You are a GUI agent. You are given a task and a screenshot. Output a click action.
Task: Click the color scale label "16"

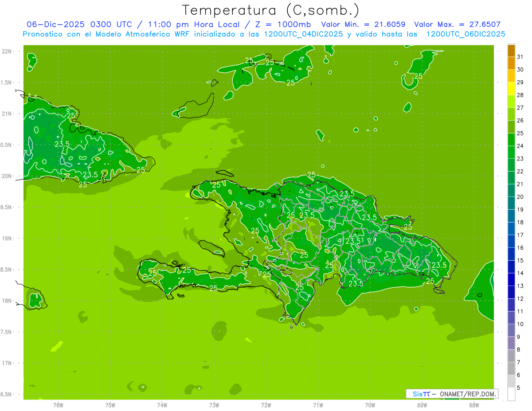coord(520,248)
